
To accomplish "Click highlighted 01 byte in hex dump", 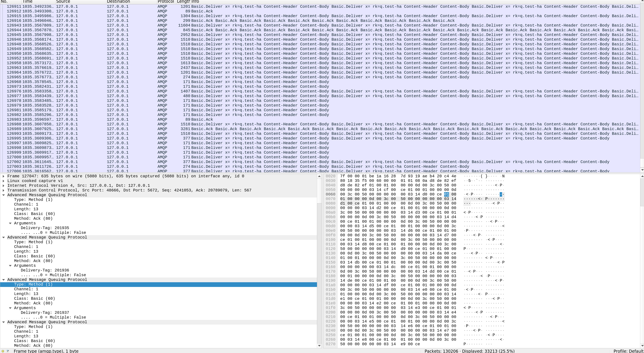I will (446, 194).
